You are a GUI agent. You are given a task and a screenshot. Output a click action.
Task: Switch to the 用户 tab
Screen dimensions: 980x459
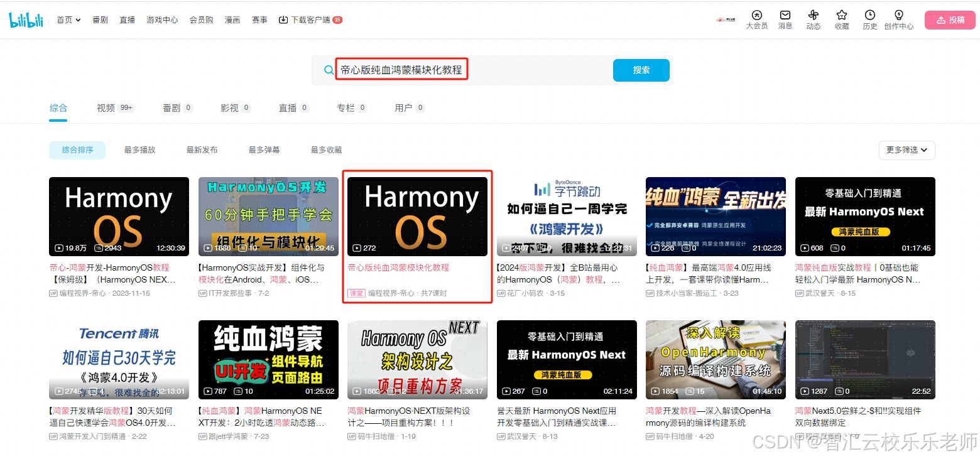pyautogui.click(x=410, y=108)
